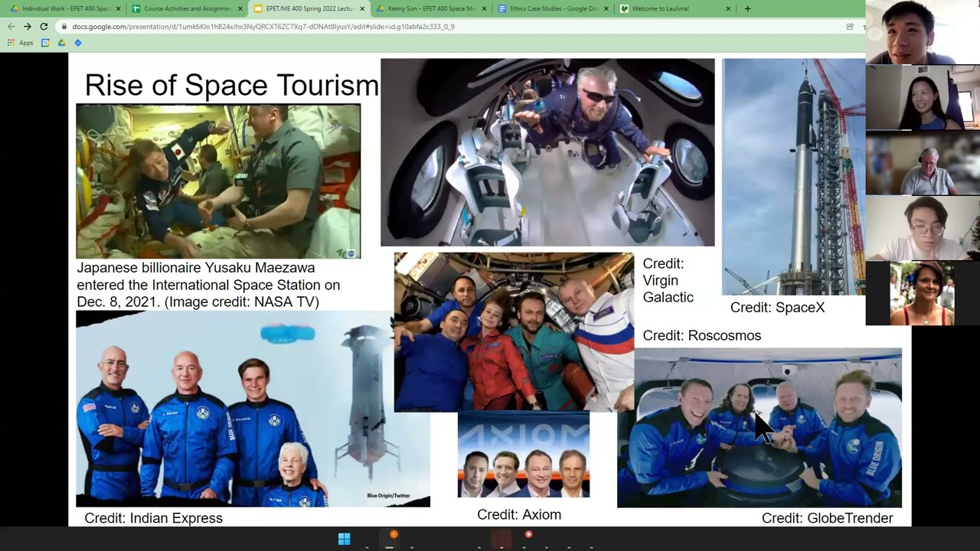Select the video of person in white shirt
Image resolution: width=980 pixels, height=551 pixels.
click(923, 229)
